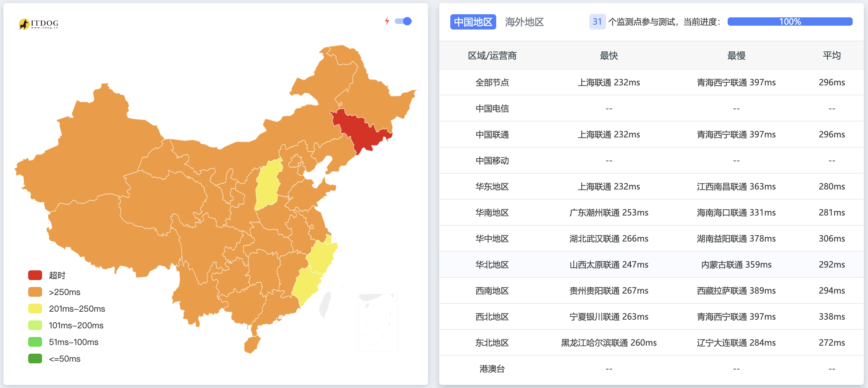Select the 华北地区 table row
The width and height of the screenshot is (868, 388).
tap(651, 264)
